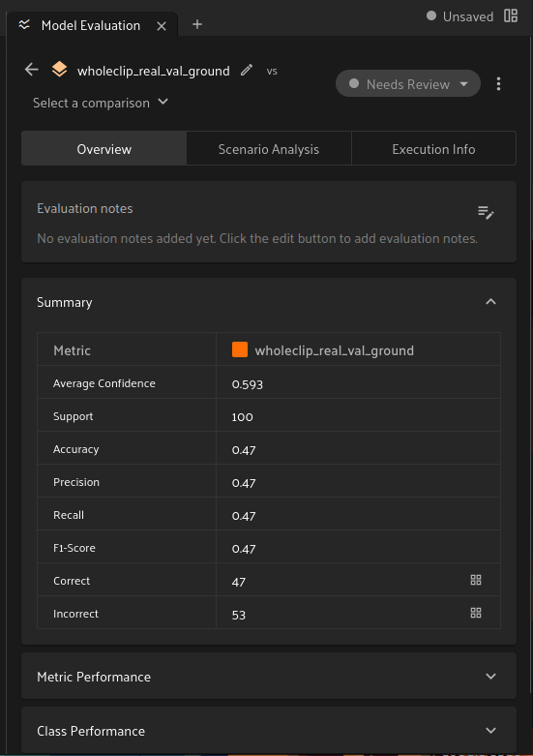This screenshot has height=756, width=533.
Task: Open grid view for Incorrect samples
Action: 476,613
